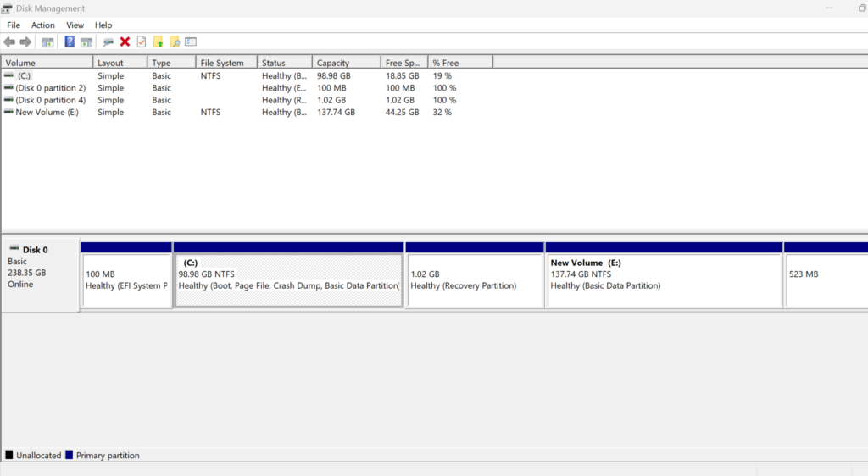Click the settings list view icon
Viewport: 868px width, 476px height.
click(x=191, y=42)
